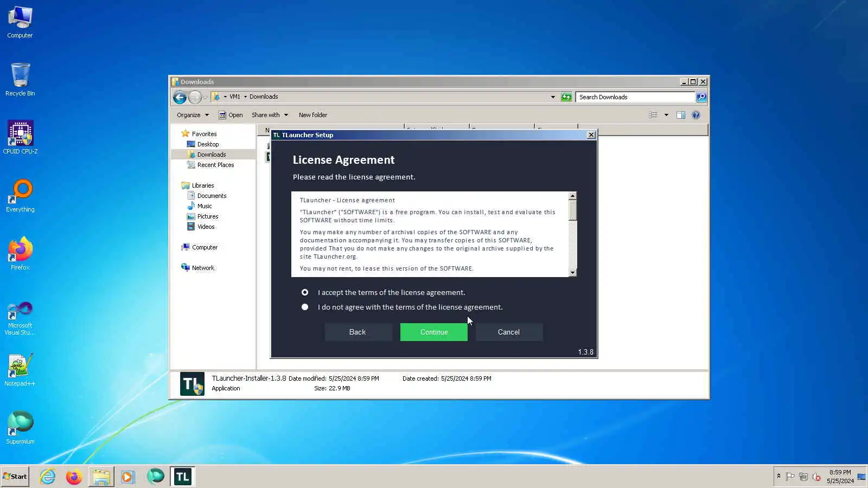Click the TLauncher installer thumbnail in details pane

[x=192, y=384]
